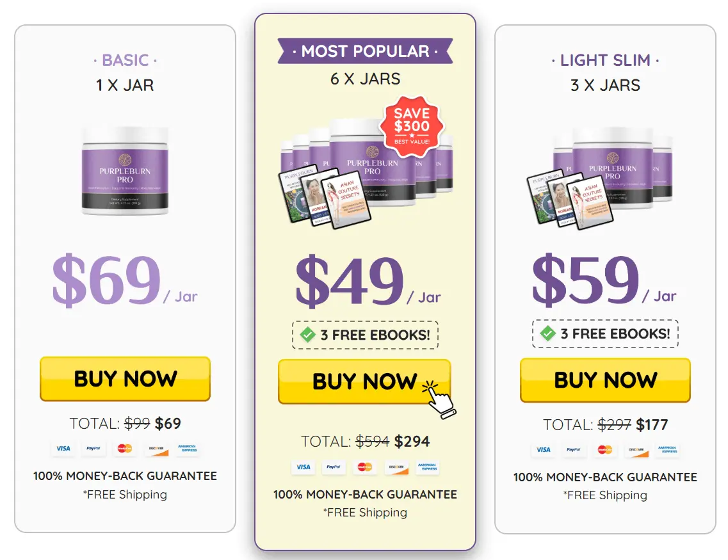Click the MasterCard icon under Light Slim plan
This screenshot has width=728, height=560.
[604, 450]
